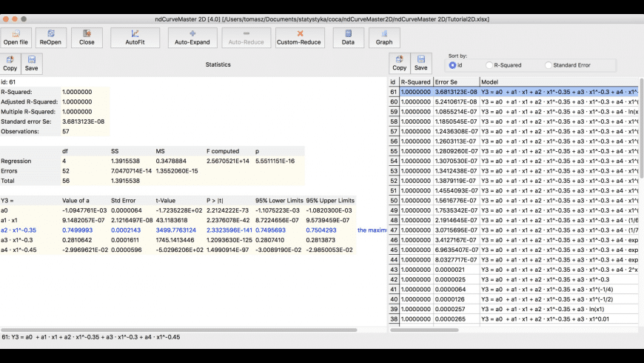
Task: Open the Graph view
Action: 383,37
